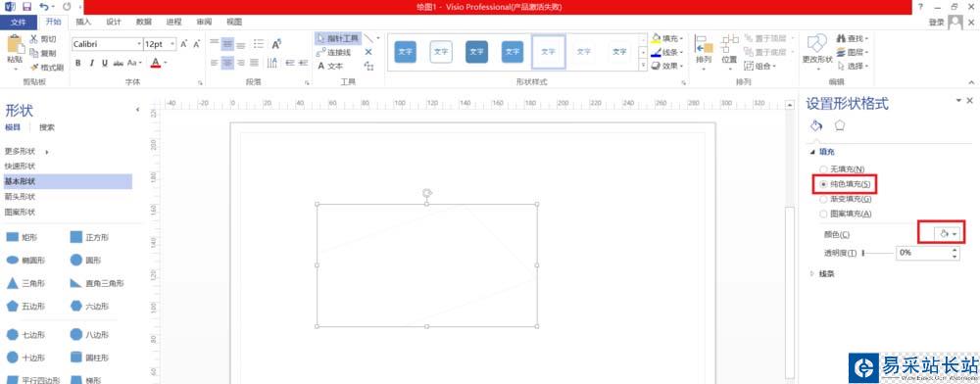
Task: Click the Copy (复制) icon
Action: [33, 53]
